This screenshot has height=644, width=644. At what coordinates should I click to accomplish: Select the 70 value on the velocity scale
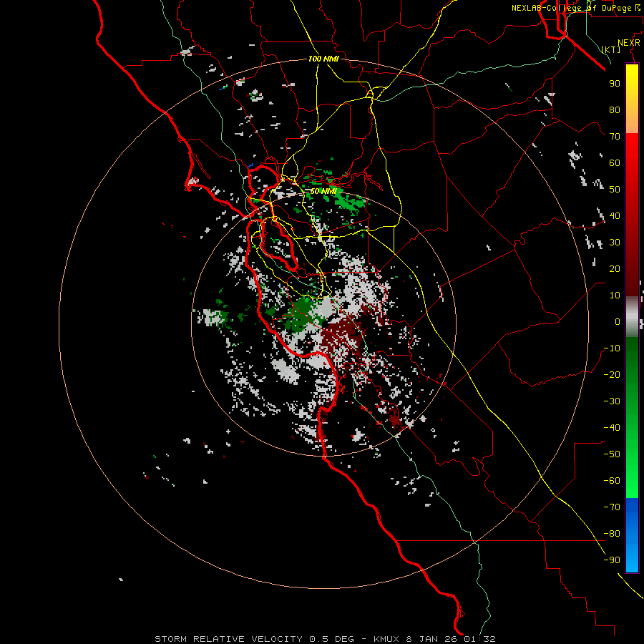click(x=615, y=137)
